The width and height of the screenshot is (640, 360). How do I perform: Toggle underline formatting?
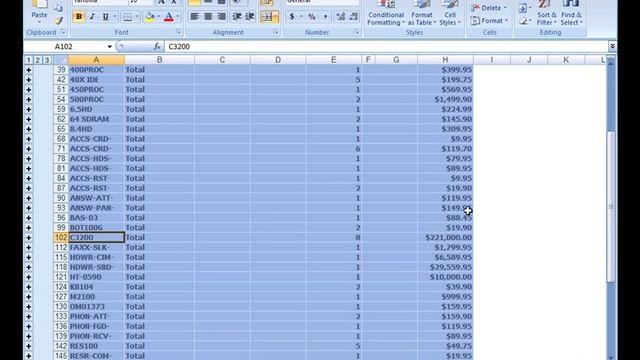tap(105, 17)
